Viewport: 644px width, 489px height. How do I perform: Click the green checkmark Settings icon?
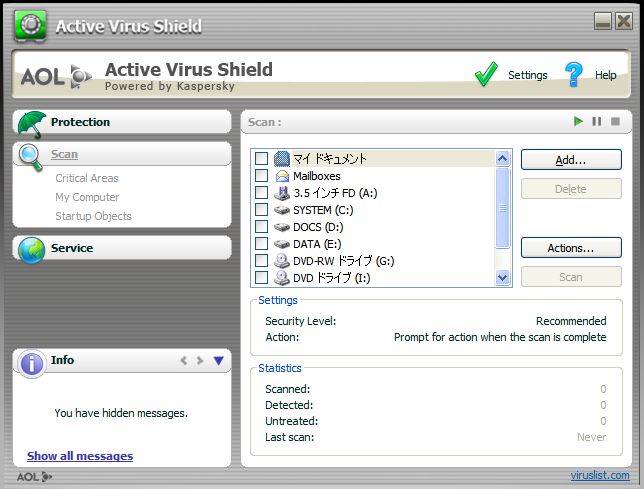click(x=486, y=74)
